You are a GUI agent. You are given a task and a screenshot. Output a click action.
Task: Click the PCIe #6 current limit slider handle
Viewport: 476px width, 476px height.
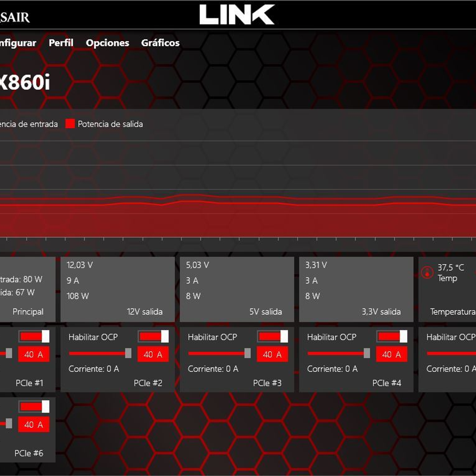point(9,423)
